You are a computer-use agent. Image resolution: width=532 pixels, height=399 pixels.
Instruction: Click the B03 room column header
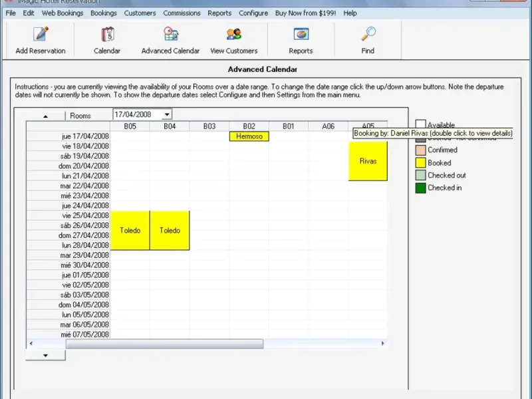[x=209, y=126]
